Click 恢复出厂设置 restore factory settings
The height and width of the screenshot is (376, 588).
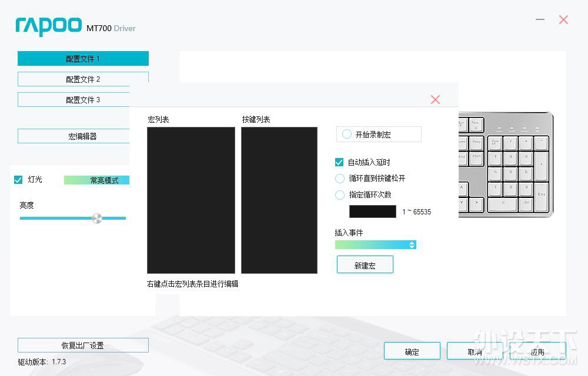pos(83,345)
